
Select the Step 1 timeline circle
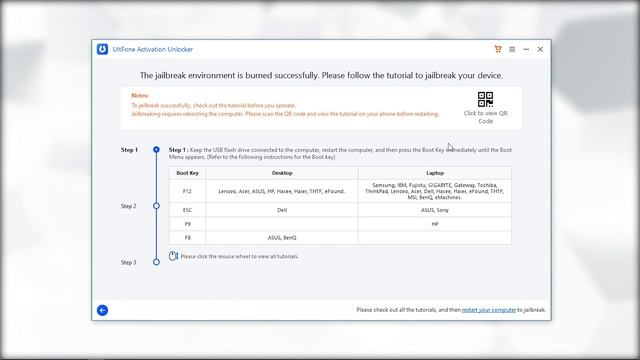156,150
